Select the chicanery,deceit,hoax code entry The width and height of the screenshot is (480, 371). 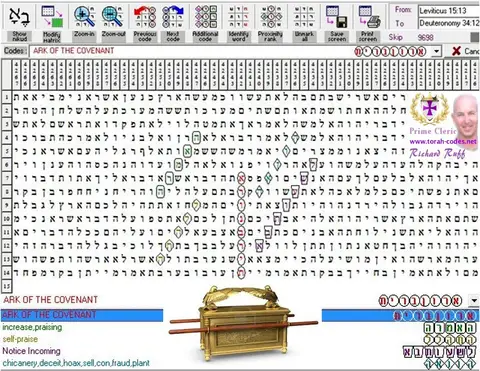click(76, 363)
